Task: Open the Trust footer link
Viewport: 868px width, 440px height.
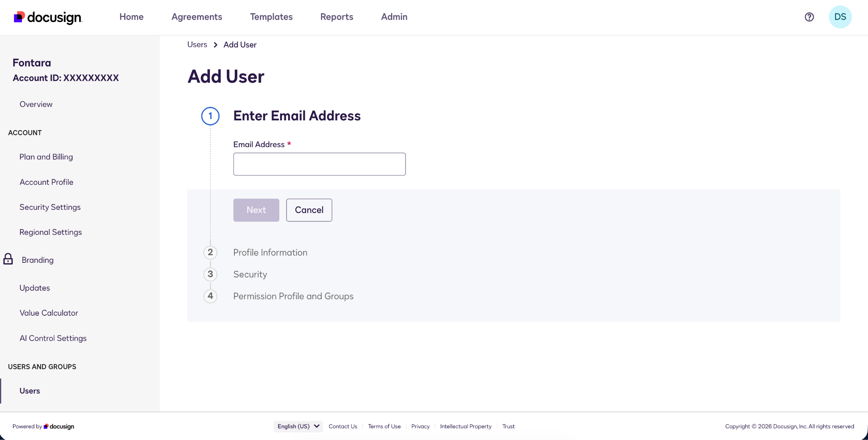Action: 509,426
